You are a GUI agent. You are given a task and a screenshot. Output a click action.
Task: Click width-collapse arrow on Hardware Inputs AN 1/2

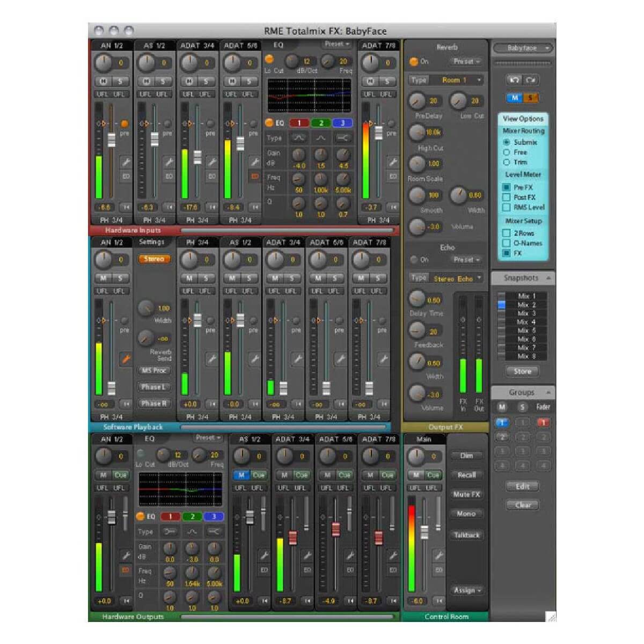[x=126, y=207]
